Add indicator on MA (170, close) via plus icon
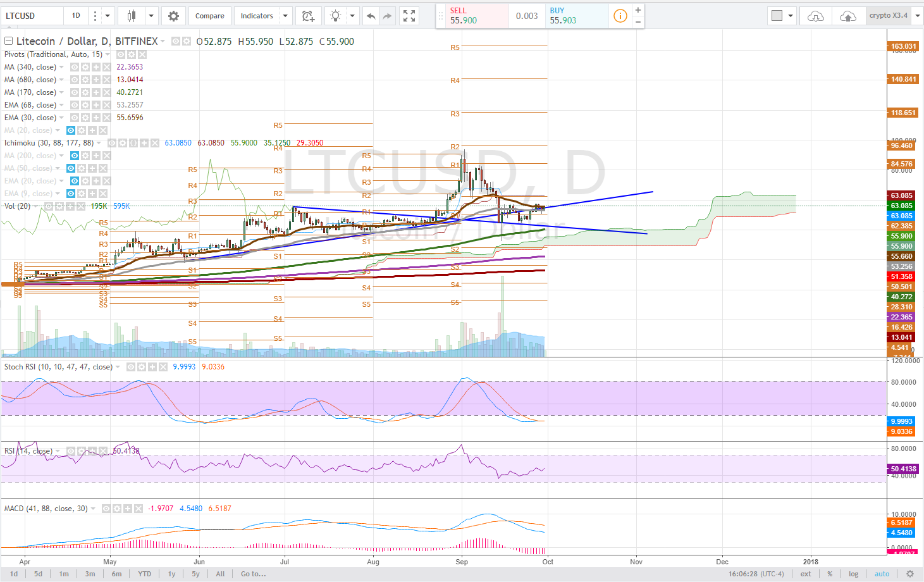Screen dimensions: 924x582 [96, 92]
